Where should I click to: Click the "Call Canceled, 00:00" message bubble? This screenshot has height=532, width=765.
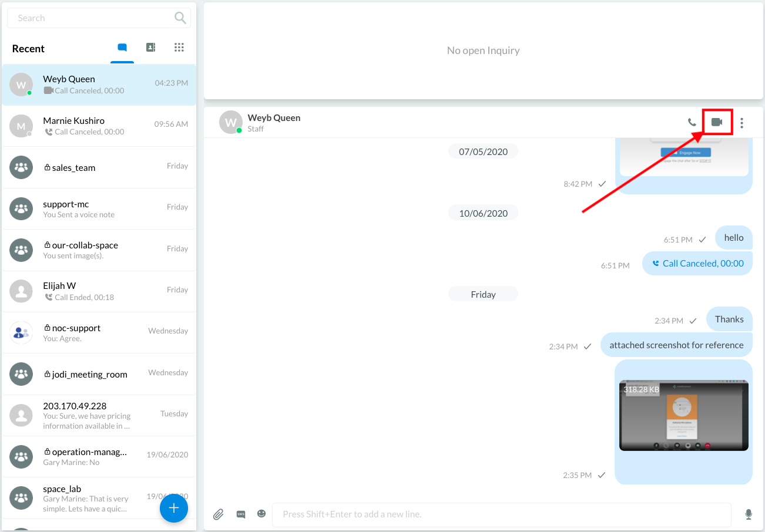pos(697,264)
